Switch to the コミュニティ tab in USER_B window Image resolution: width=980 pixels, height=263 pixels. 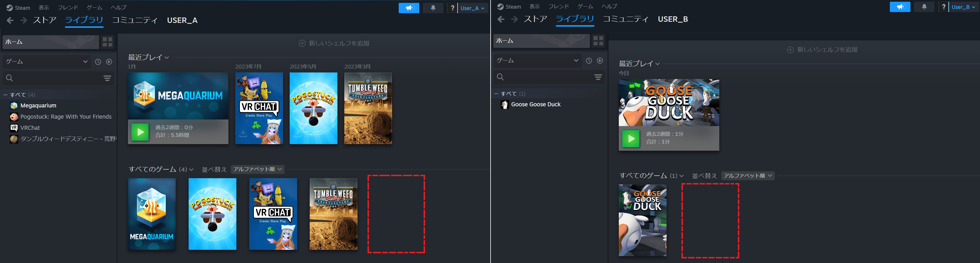pos(625,19)
